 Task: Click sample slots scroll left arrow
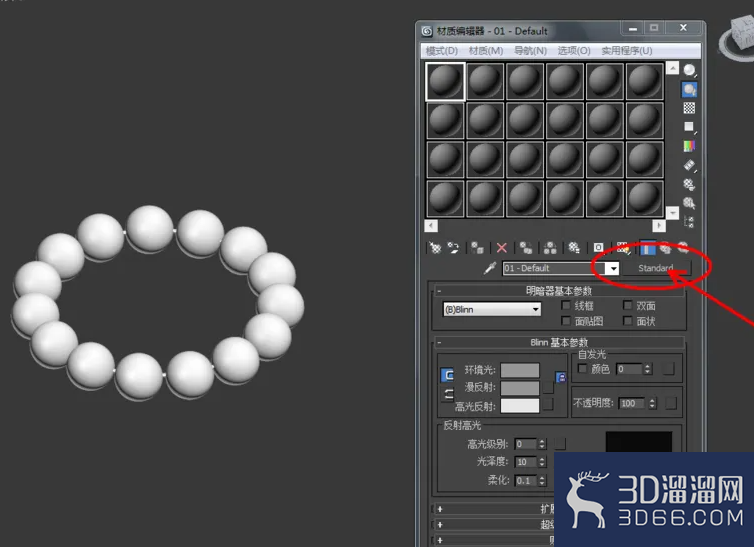click(x=431, y=225)
